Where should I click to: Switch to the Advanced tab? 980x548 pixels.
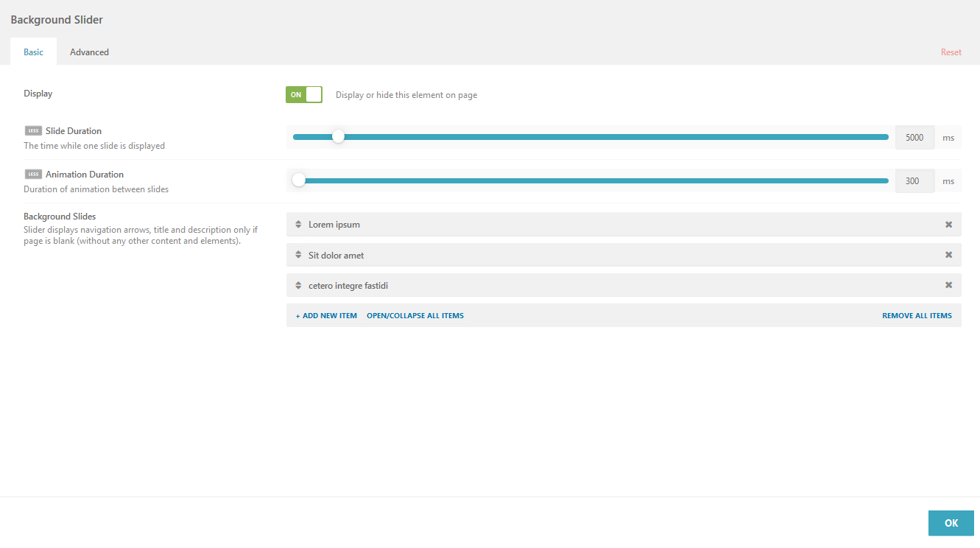[90, 52]
